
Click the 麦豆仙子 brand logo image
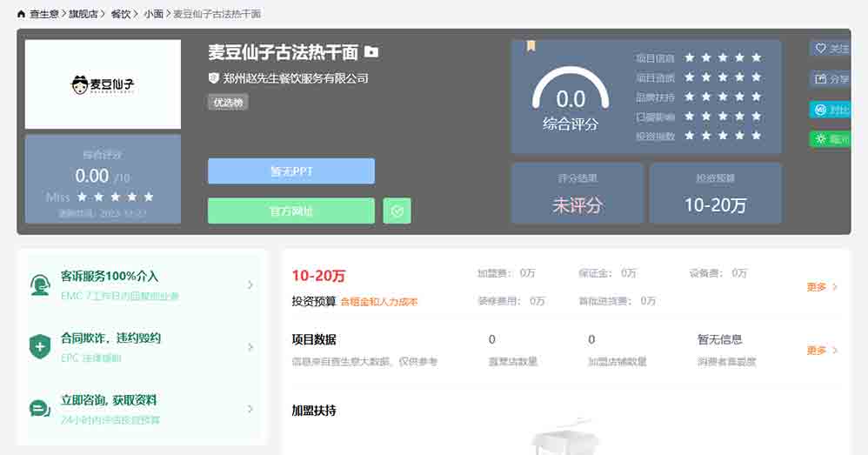pyautogui.click(x=103, y=84)
